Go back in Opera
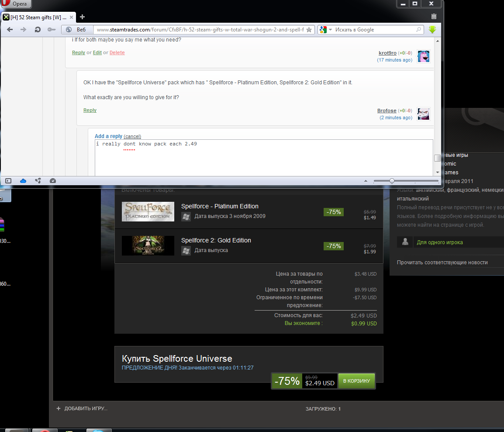The height and width of the screenshot is (432, 504). click(10, 30)
